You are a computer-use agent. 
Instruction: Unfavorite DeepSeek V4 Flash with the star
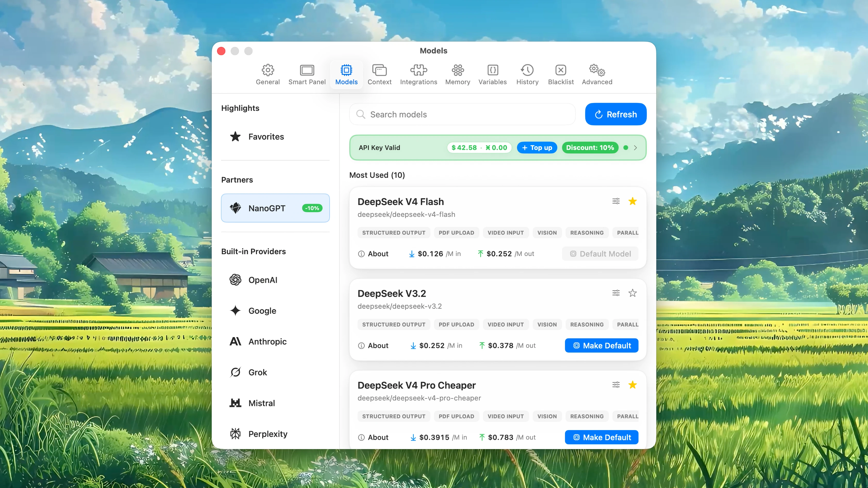click(x=632, y=201)
